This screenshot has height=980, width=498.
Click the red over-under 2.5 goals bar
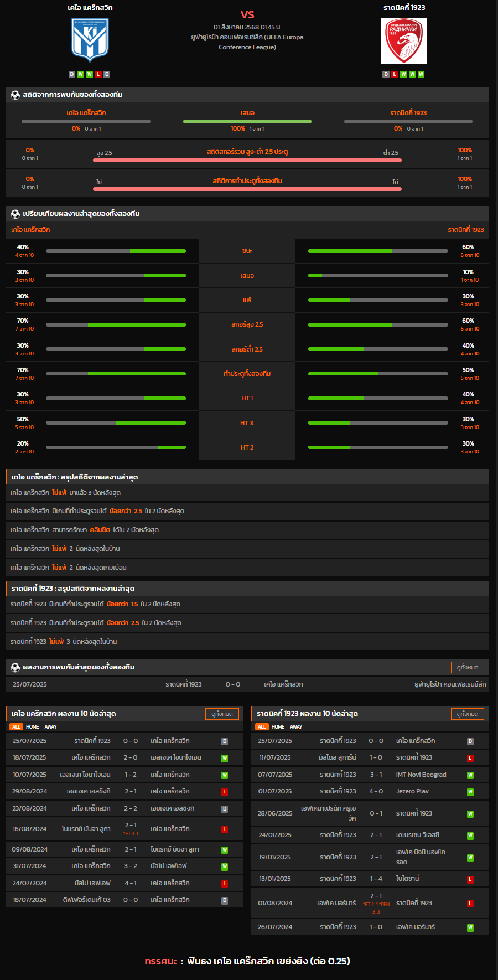tap(247, 160)
